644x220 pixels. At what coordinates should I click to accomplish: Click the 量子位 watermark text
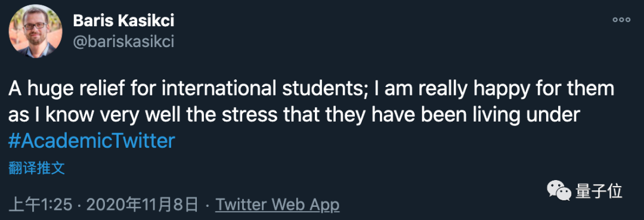click(x=599, y=191)
